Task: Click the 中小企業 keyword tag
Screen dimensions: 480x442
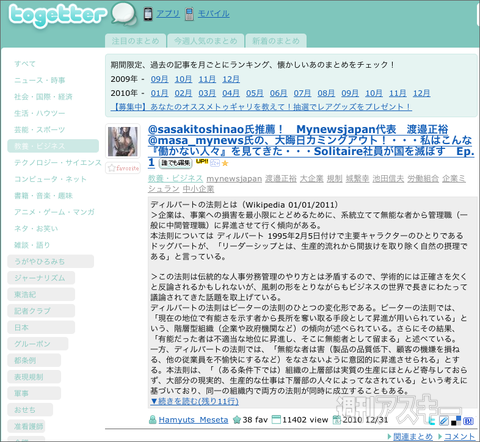Action: [x=198, y=189]
